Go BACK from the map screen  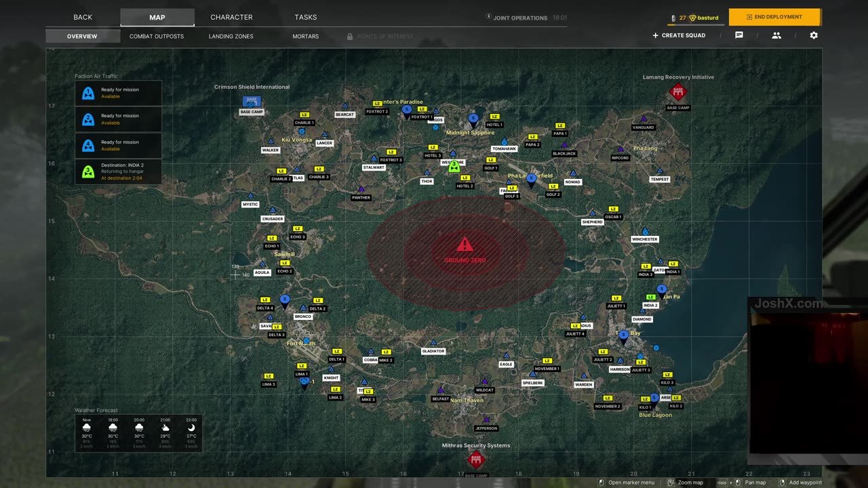(x=83, y=17)
